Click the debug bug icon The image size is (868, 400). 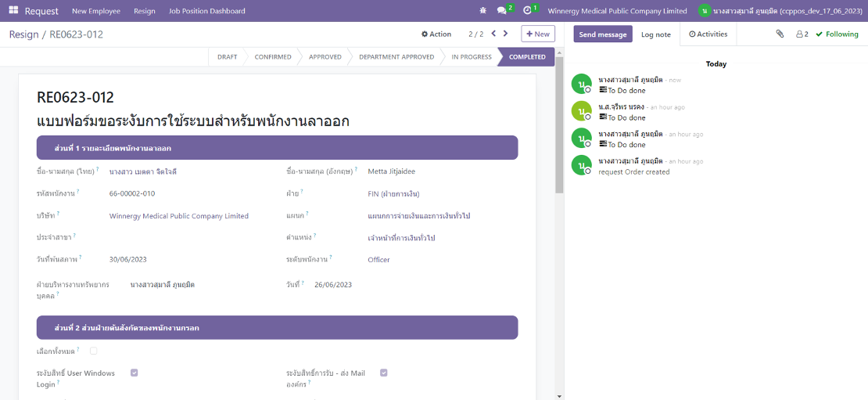(482, 11)
